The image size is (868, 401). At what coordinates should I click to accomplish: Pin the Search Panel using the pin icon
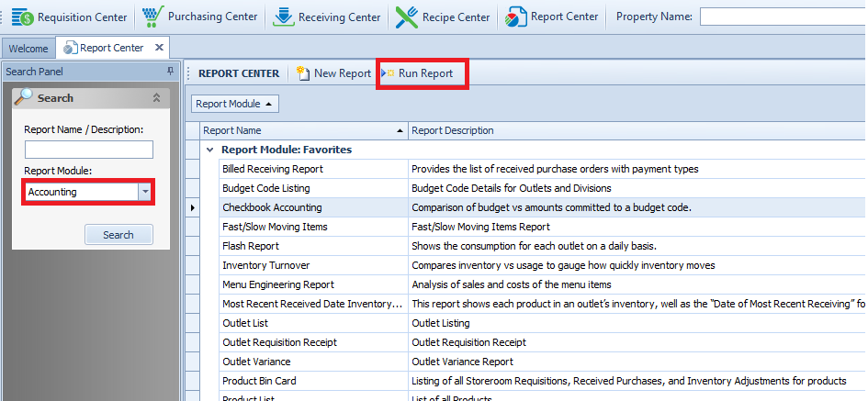coord(170,72)
